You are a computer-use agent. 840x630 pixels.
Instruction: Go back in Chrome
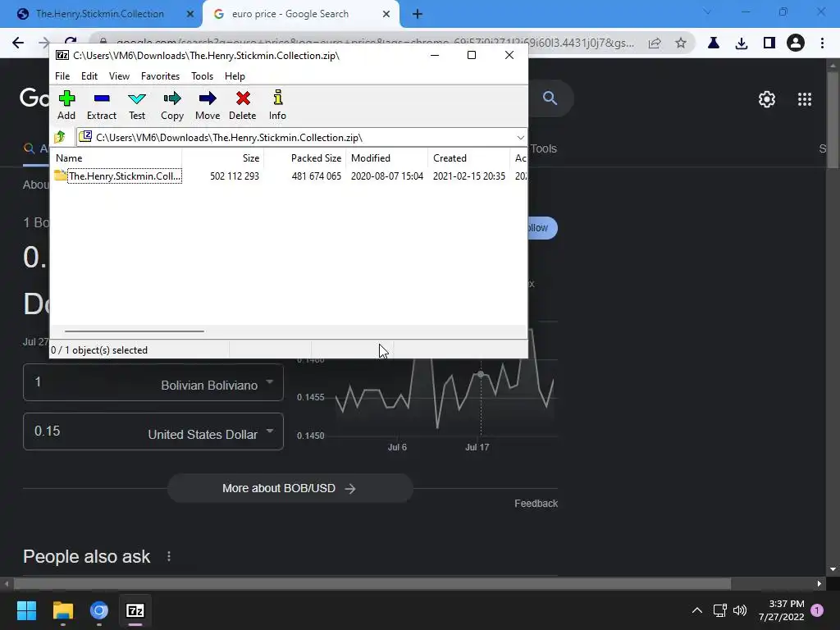pyautogui.click(x=18, y=43)
